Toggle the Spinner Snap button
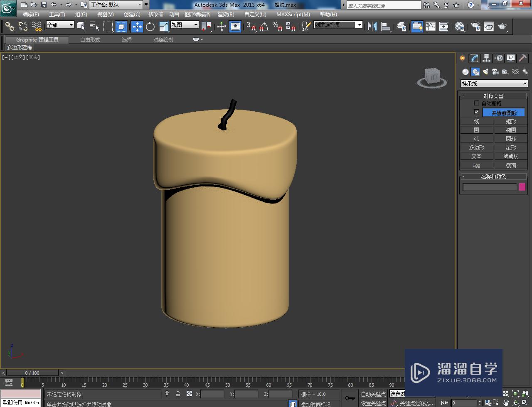Viewport: 532px width, 407px height. [291, 27]
